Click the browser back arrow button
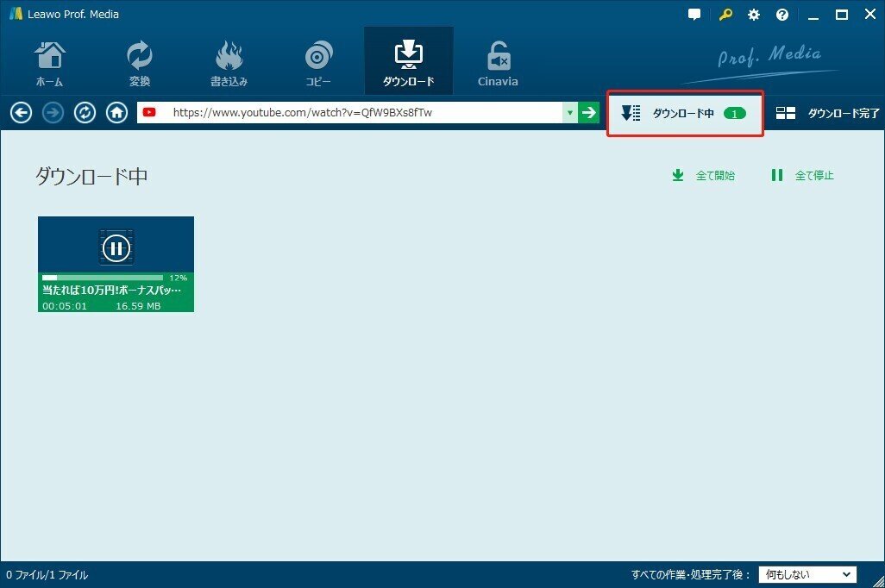The width and height of the screenshot is (885, 588). tap(21, 113)
